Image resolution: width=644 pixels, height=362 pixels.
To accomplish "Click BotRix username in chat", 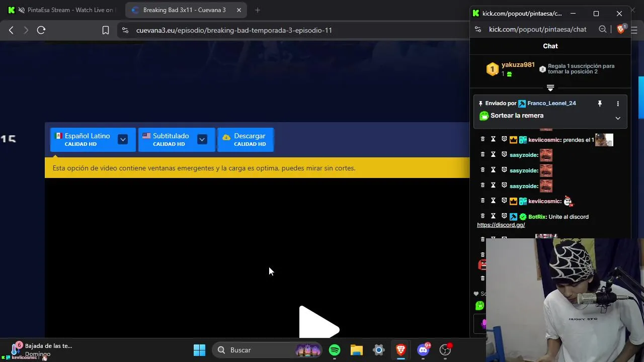I will tap(537, 217).
